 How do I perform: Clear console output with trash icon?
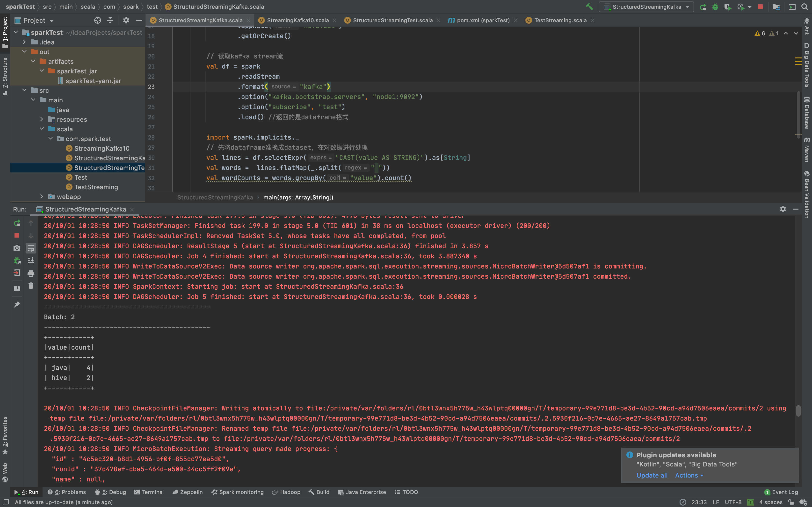click(31, 286)
